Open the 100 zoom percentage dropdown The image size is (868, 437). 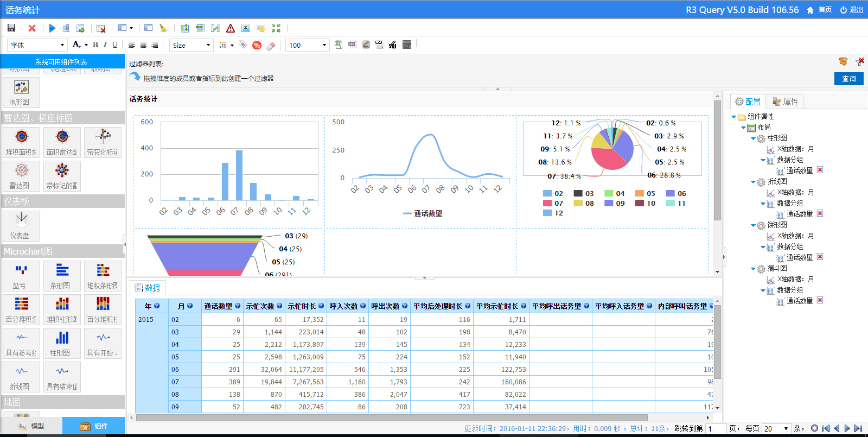(x=308, y=45)
